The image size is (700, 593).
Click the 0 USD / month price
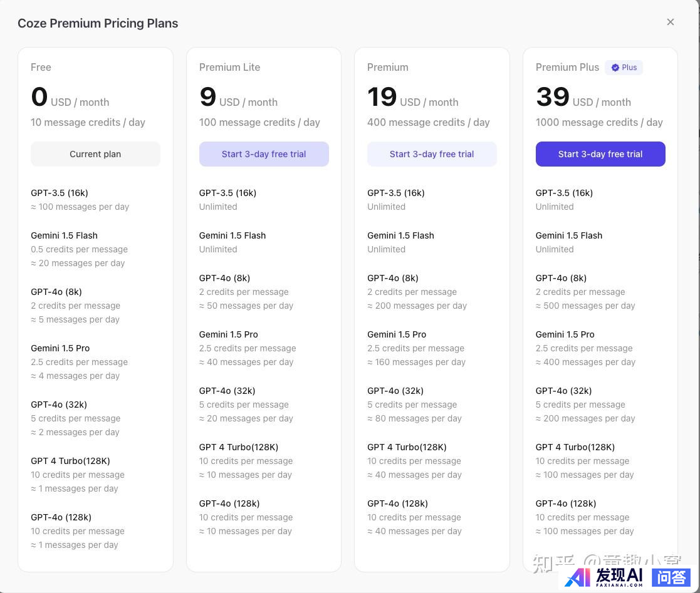tap(70, 97)
